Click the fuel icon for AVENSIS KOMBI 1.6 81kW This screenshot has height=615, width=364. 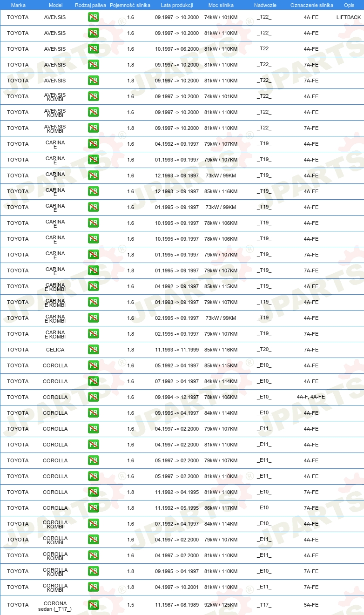coord(93,112)
